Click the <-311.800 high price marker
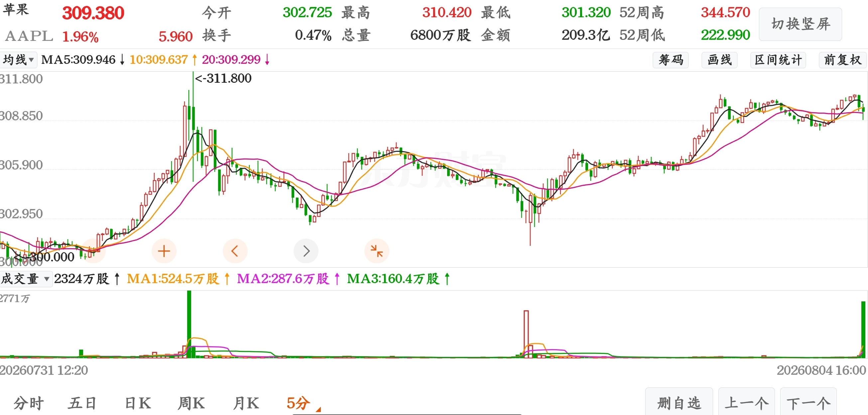This screenshot has height=415, width=868. click(223, 78)
